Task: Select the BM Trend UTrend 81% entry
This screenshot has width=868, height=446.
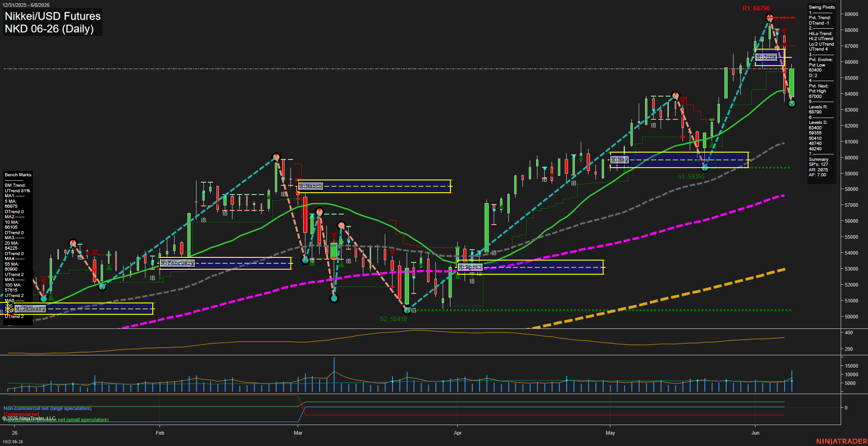Action: point(17,188)
